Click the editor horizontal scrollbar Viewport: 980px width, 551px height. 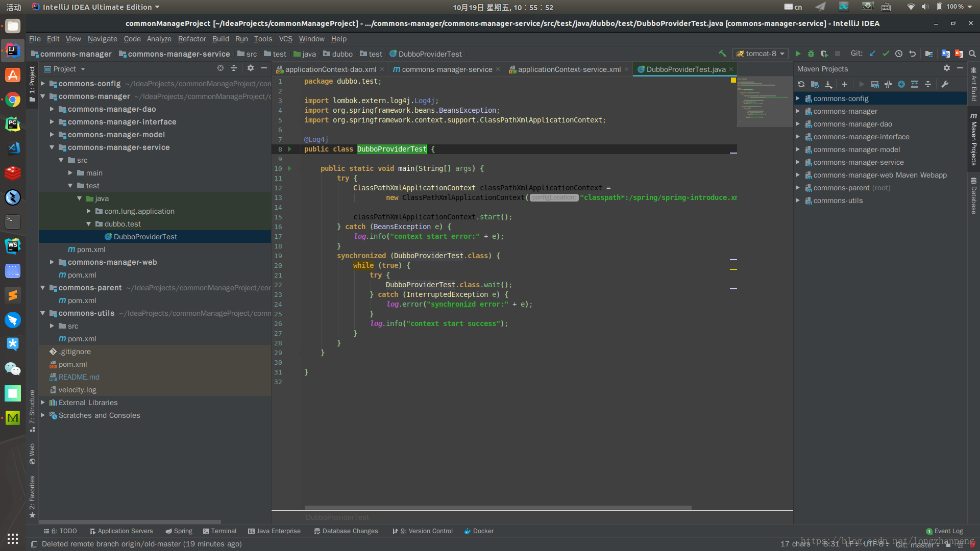pyautogui.click(x=498, y=508)
